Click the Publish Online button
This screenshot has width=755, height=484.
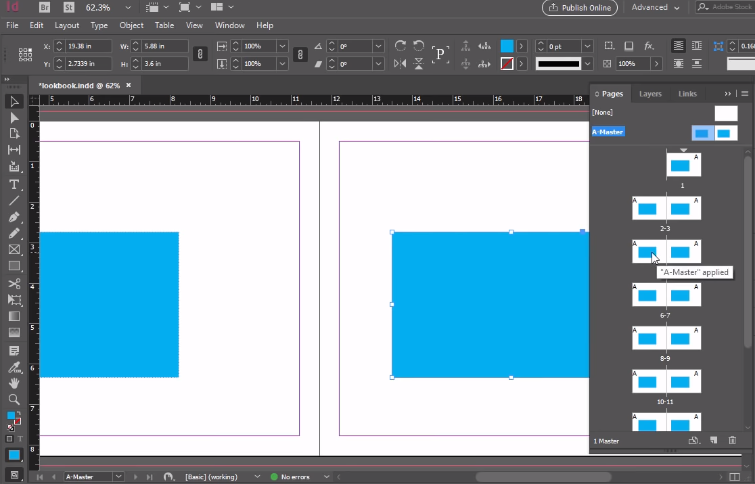click(x=579, y=7)
